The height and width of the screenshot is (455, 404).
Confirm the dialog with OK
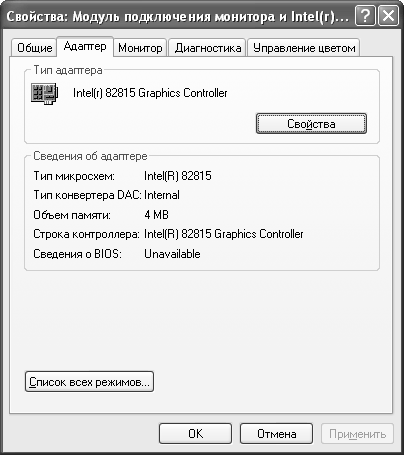pyautogui.click(x=195, y=434)
